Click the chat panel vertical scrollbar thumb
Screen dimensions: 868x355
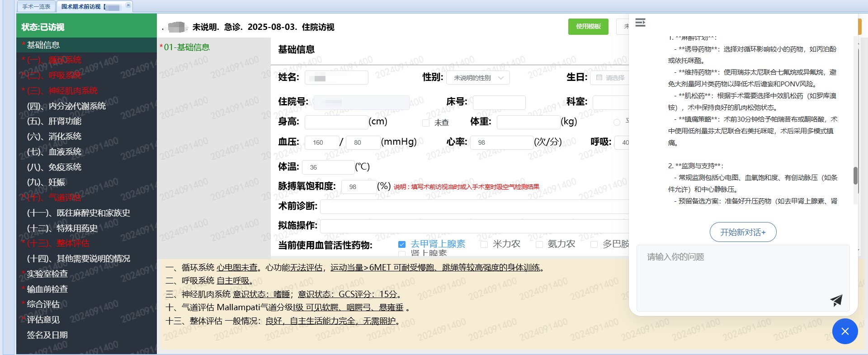coord(855,175)
